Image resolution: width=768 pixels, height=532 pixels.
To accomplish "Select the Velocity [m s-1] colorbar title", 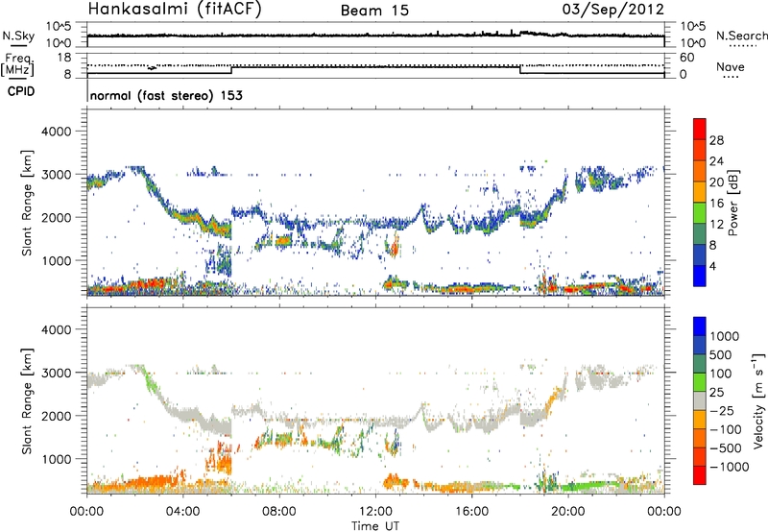I will click(758, 400).
